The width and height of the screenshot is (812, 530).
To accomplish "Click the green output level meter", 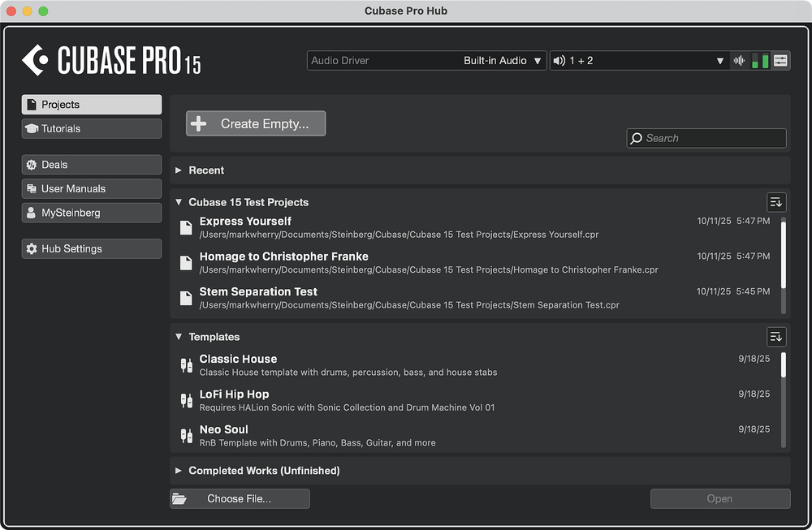I will 759,61.
